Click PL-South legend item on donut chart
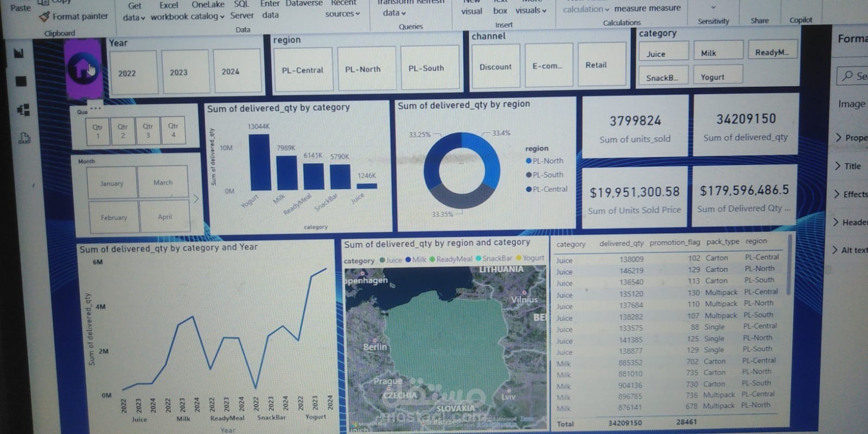This screenshot has width=868, height=434. pos(545,175)
